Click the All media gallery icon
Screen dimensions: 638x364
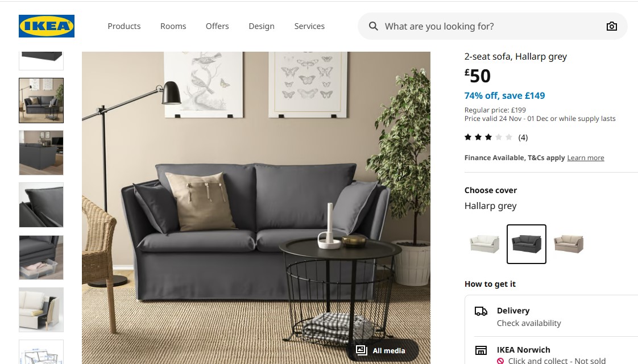tap(361, 350)
